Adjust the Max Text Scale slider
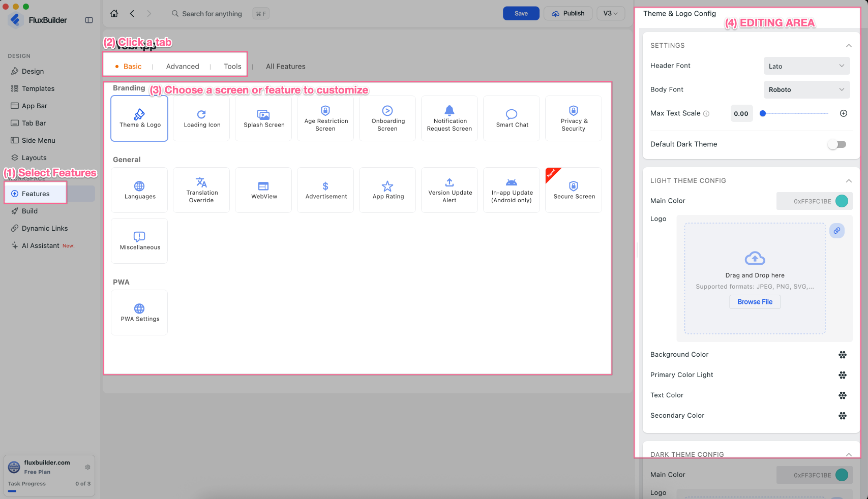The width and height of the screenshot is (868, 499). (x=795, y=113)
